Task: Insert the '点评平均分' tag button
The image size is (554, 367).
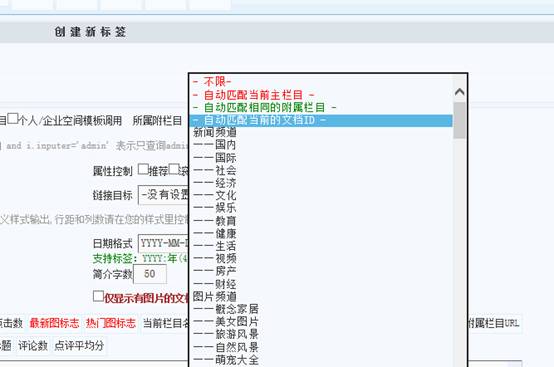Action: pos(79,346)
